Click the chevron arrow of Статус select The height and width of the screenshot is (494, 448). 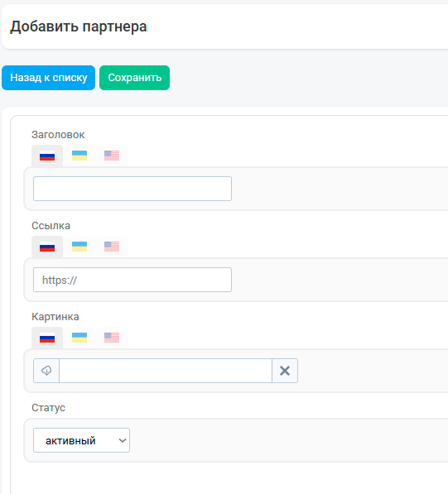tap(123, 440)
